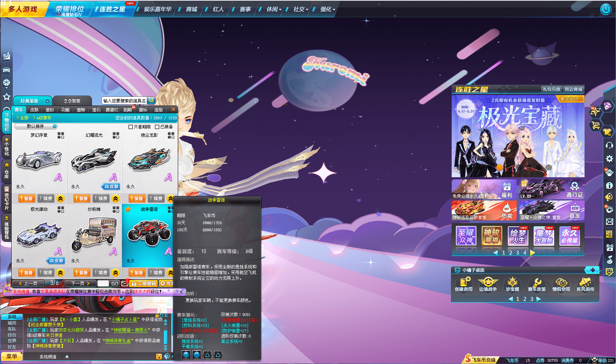Open 创建房间 create room icon
616x364 pixels.
point(463,284)
